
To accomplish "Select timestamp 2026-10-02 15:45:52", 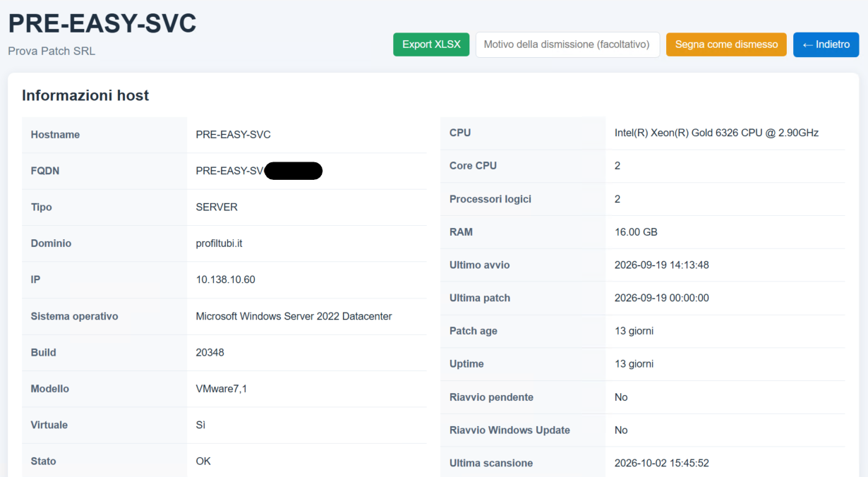I will 662,464.
